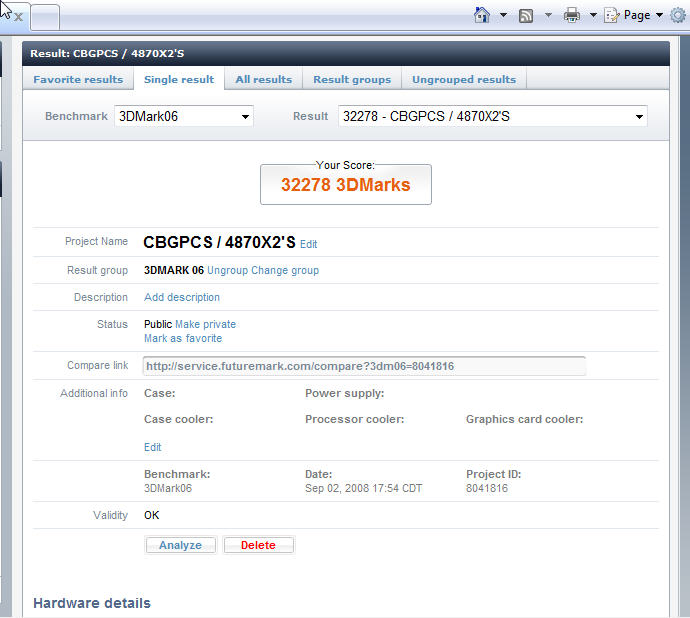
Task: Open the Print options dropdown arrow
Action: (x=593, y=15)
